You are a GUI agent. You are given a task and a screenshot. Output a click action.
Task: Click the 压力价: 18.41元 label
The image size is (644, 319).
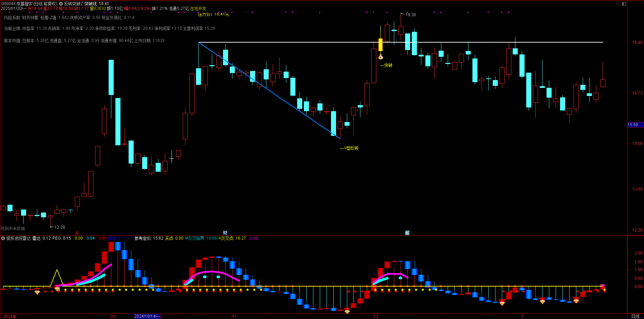pos(214,14)
